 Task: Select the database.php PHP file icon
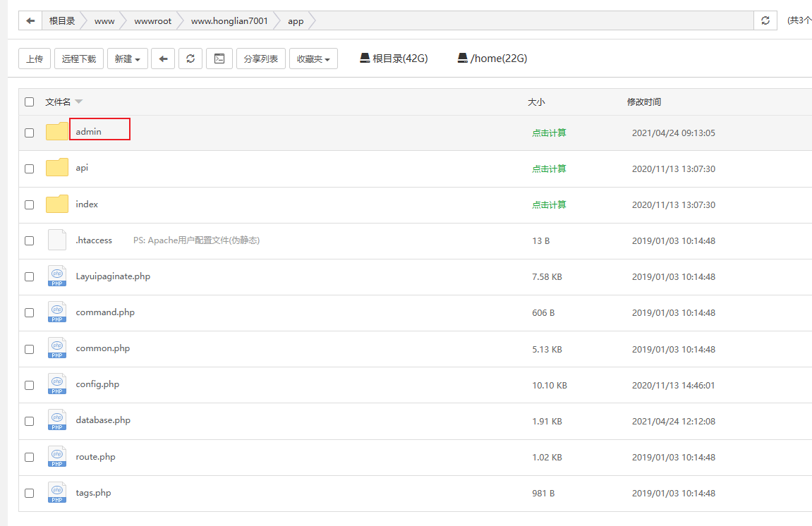click(57, 421)
